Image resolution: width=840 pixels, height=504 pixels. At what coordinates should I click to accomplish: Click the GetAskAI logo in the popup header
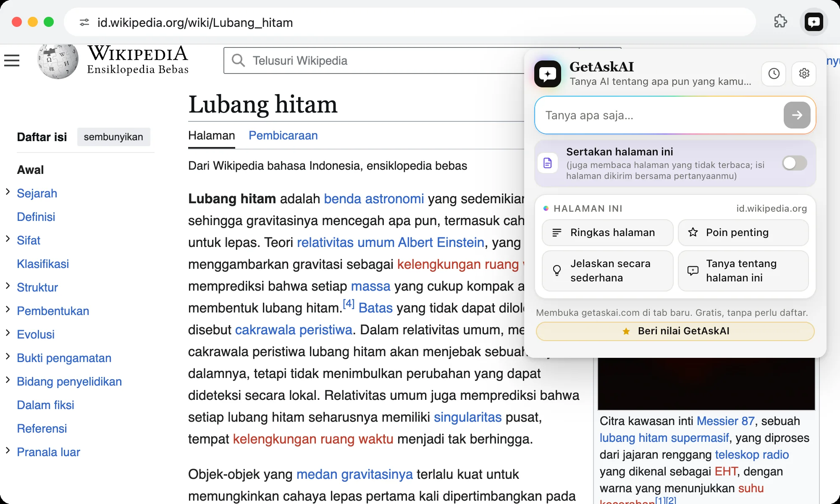548,73
